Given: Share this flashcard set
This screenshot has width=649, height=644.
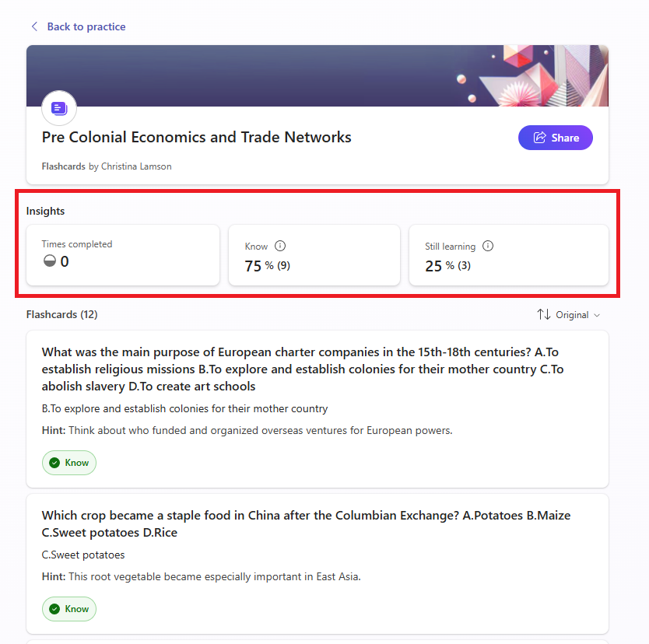Looking at the screenshot, I should point(556,138).
